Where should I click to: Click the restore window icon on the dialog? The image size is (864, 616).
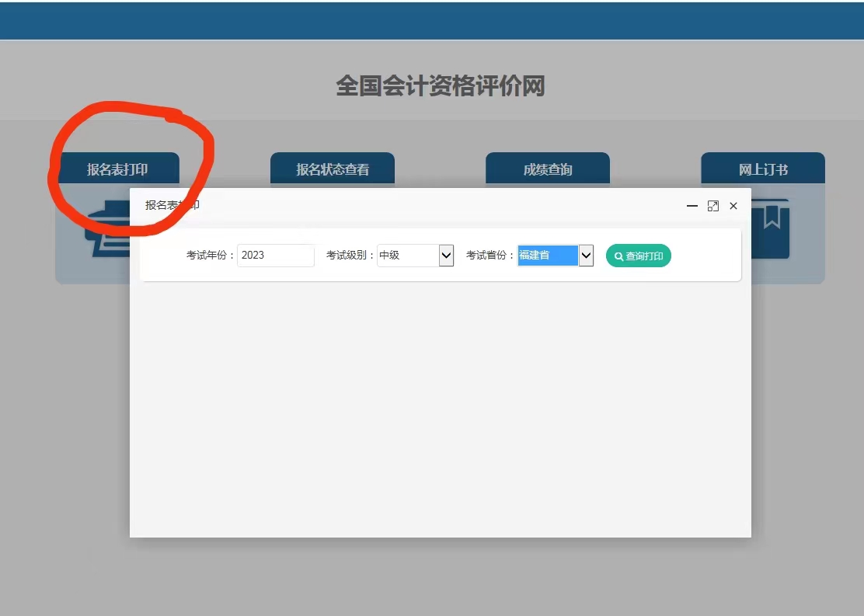pos(713,206)
